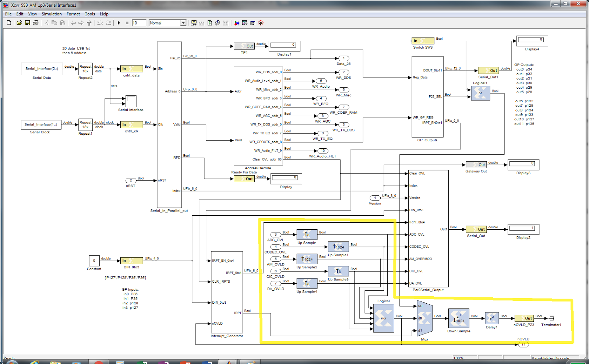
Task: Click the simulation stop time field
Action: tap(139, 23)
